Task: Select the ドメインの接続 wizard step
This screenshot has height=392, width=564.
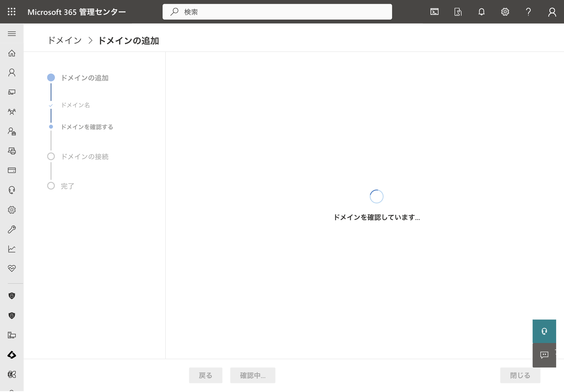Action: coord(85,157)
